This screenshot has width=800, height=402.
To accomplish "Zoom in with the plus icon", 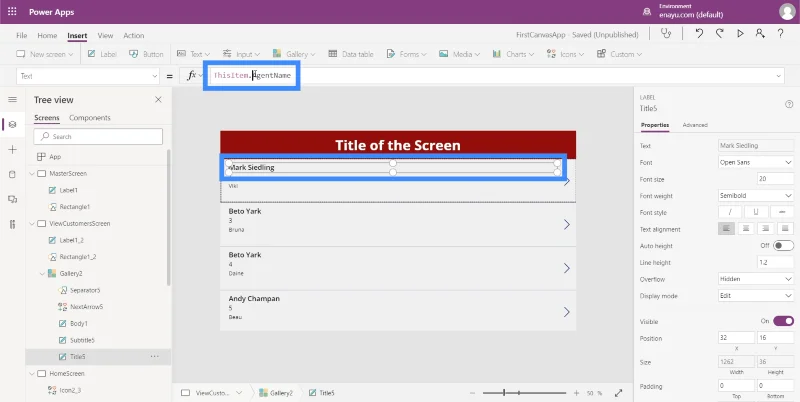I will click(x=577, y=393).
